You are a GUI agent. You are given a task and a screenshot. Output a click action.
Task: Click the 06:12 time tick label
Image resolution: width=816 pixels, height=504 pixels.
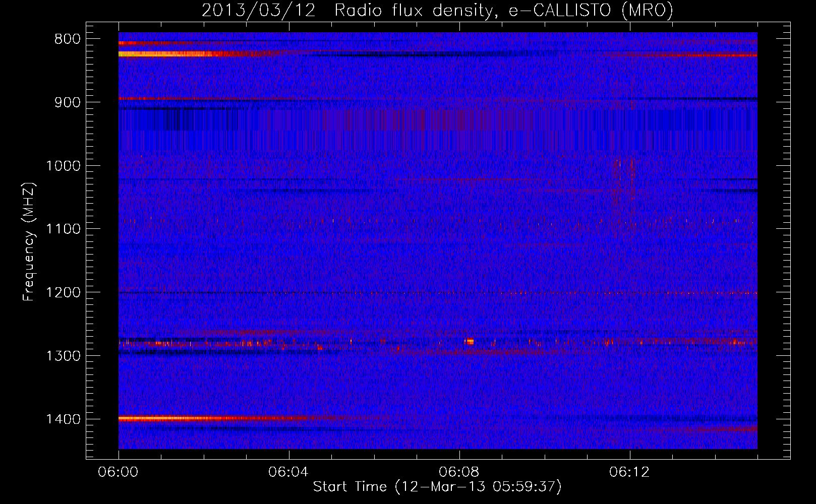629,472
